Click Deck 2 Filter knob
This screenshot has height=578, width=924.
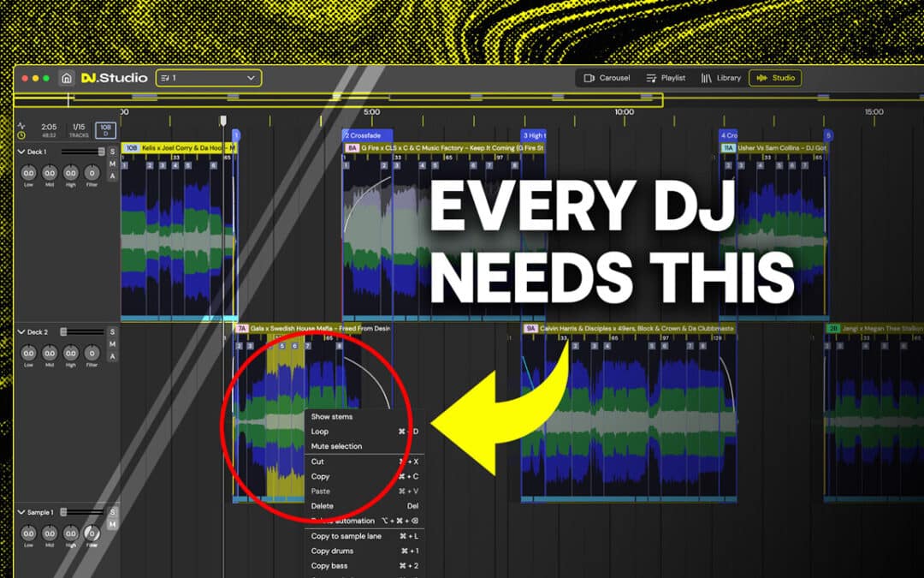coord(92,354)
